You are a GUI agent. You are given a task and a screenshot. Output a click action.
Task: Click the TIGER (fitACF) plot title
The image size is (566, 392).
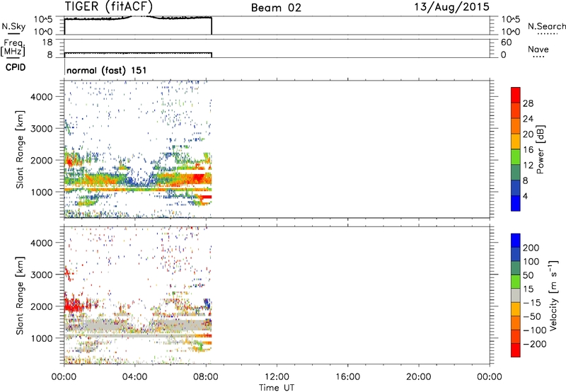pos(109,6)
